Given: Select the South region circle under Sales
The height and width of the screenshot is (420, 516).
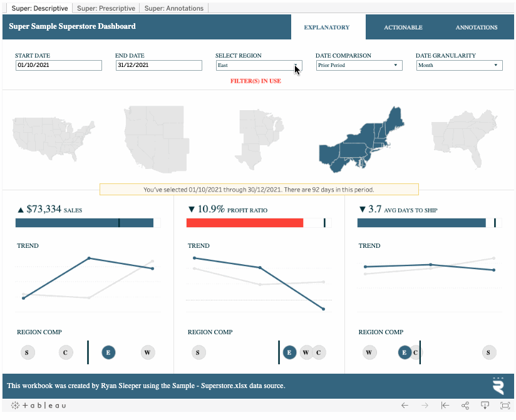Looking at the screenshot, I should 26,352.
